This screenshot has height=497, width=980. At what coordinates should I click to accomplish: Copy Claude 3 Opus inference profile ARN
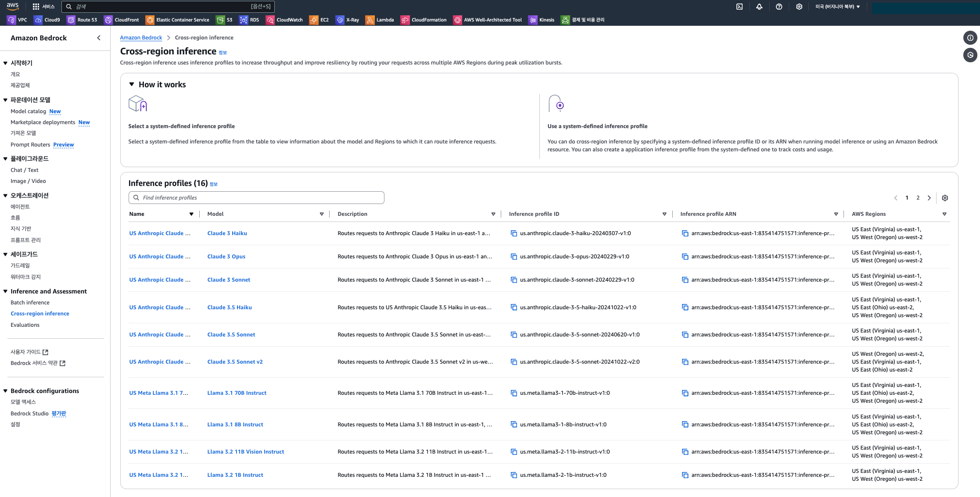(x=685, y=257)
